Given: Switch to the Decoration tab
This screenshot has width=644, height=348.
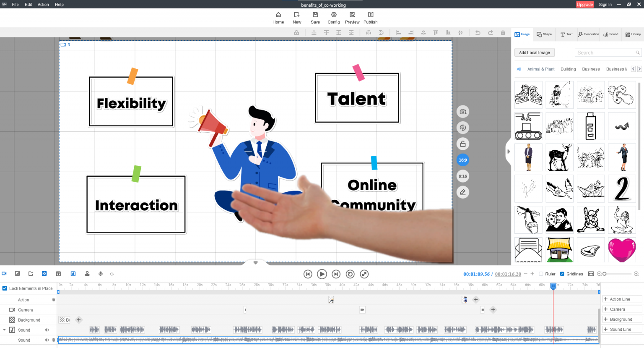Looking at the screenshot, I should (x=588, y=34).
